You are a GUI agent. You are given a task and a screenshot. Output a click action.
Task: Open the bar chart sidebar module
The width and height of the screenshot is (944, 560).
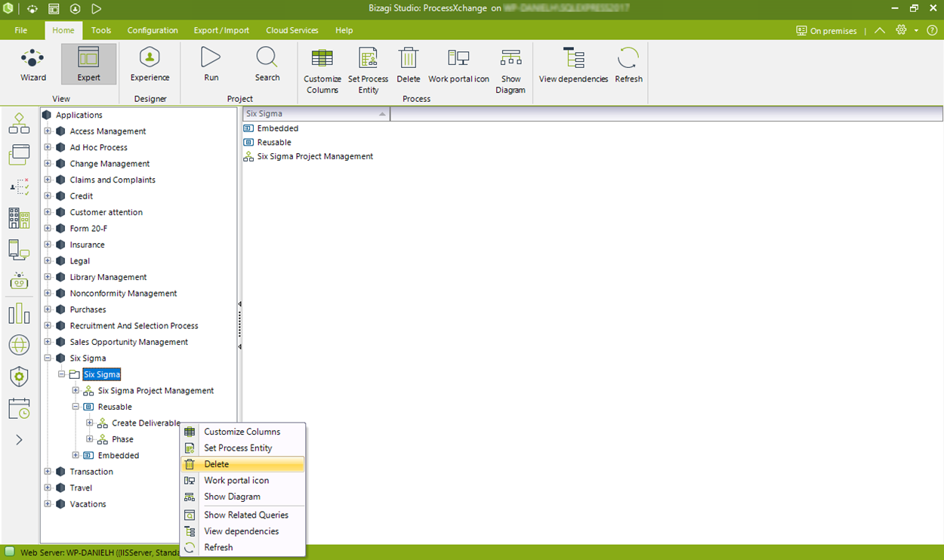tap(19, 313)
